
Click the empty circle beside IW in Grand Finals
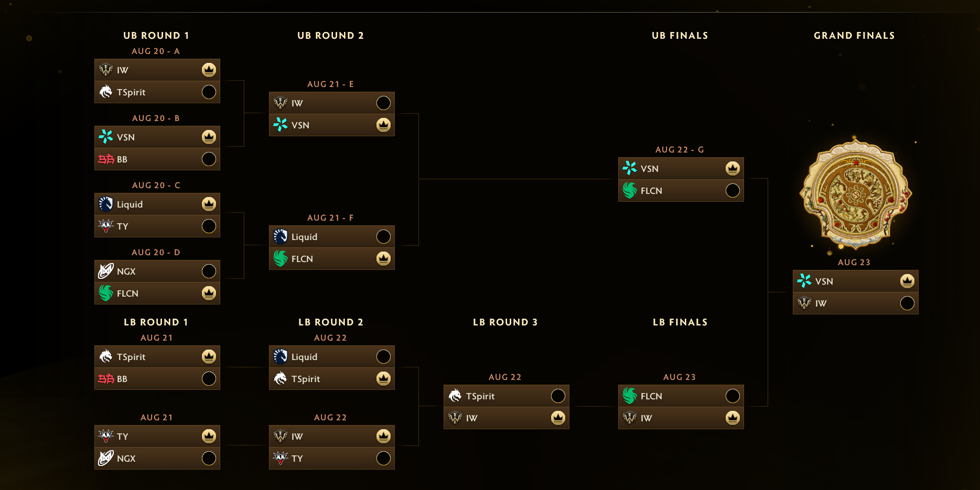point(907,303)
